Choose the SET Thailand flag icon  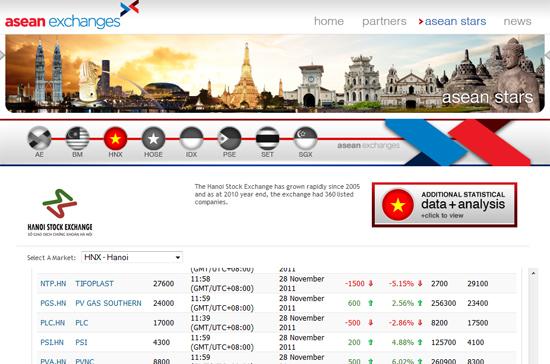point(267,138)
